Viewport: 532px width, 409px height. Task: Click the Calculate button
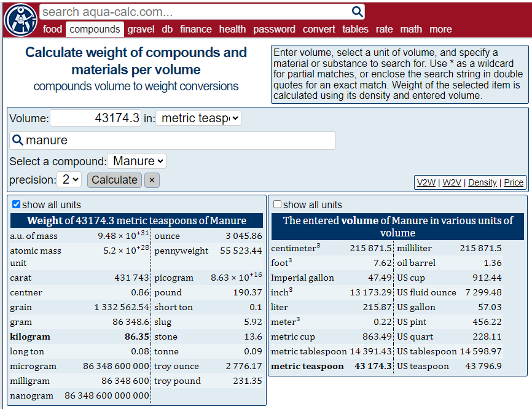tap(114, 180)
